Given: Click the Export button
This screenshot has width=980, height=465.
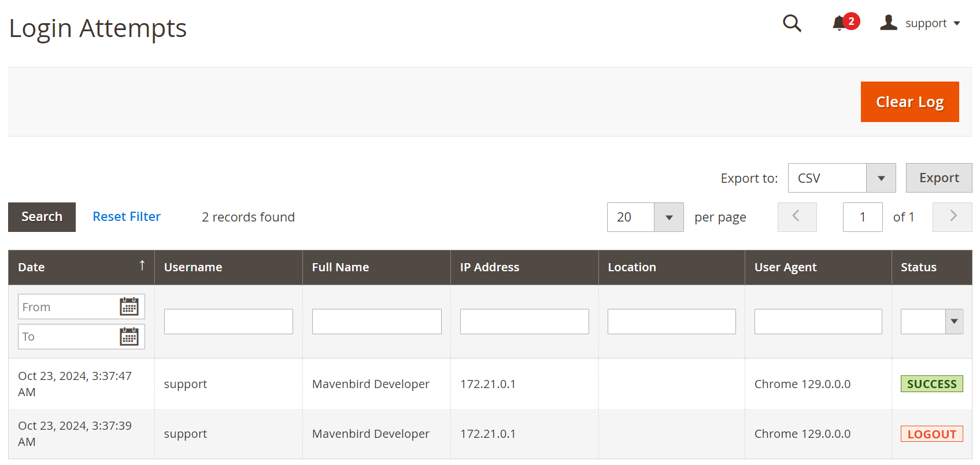Looking at the screenshot, I should [939, 178].
